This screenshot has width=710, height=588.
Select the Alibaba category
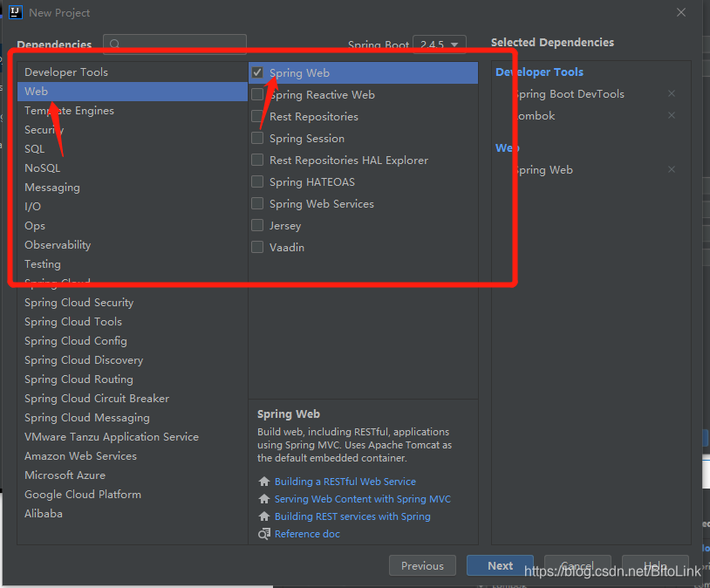[x=133, y=513]
